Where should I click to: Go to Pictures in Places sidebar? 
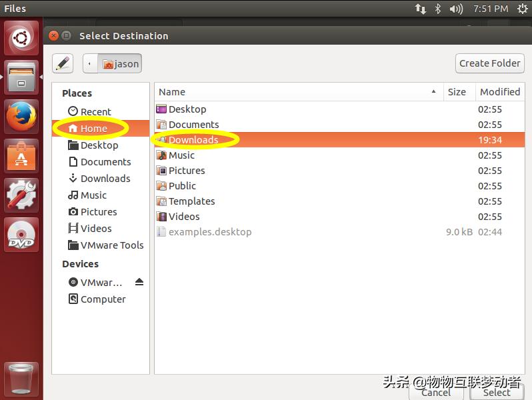pyautogui.click(x=101, y=212)
